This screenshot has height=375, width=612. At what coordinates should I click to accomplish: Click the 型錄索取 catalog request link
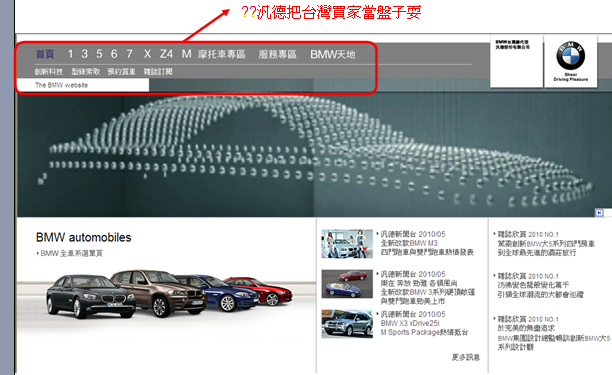coord(86,72)
